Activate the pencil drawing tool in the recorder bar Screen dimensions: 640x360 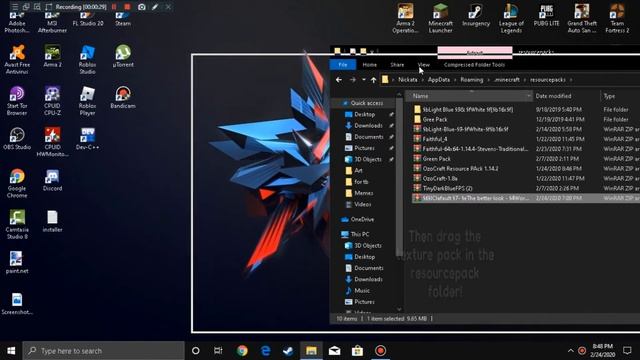tap(155, 7)
